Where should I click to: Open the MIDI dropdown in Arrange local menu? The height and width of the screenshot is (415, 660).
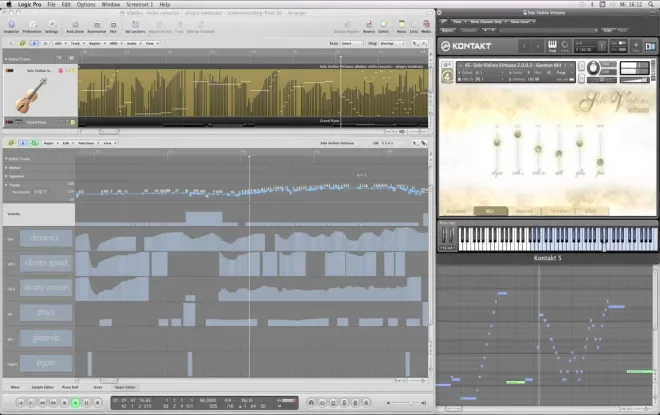coord(115,43)
